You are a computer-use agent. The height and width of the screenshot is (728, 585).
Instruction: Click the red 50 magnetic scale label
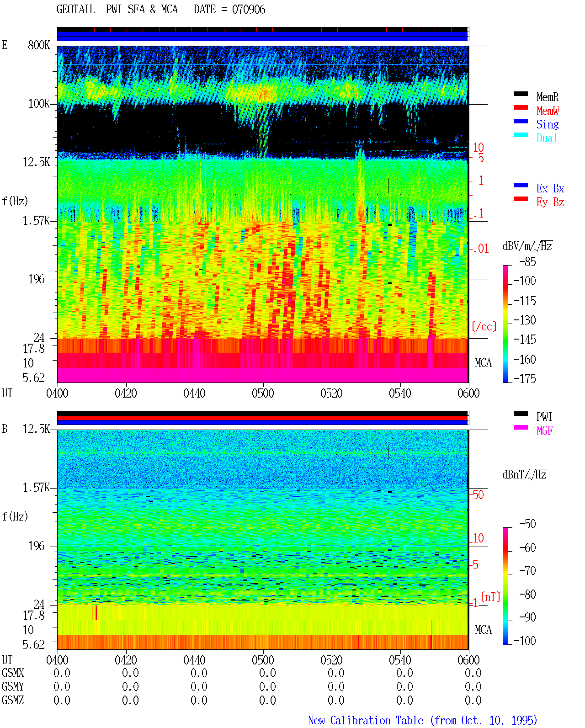pyautogui.click(x=478, y=494)
